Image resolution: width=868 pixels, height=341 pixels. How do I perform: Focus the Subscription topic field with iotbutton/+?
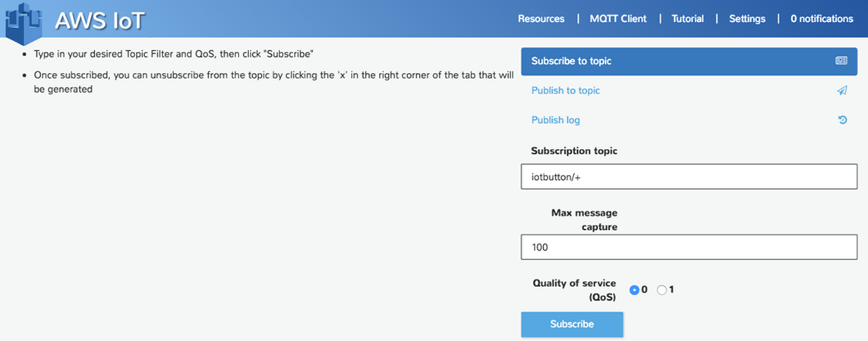688,177
